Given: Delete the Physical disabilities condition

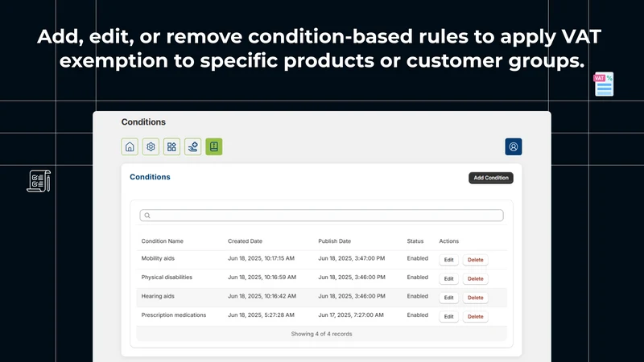Looking at the screenshot, I should pyautogui.click(x=475, y=278).
